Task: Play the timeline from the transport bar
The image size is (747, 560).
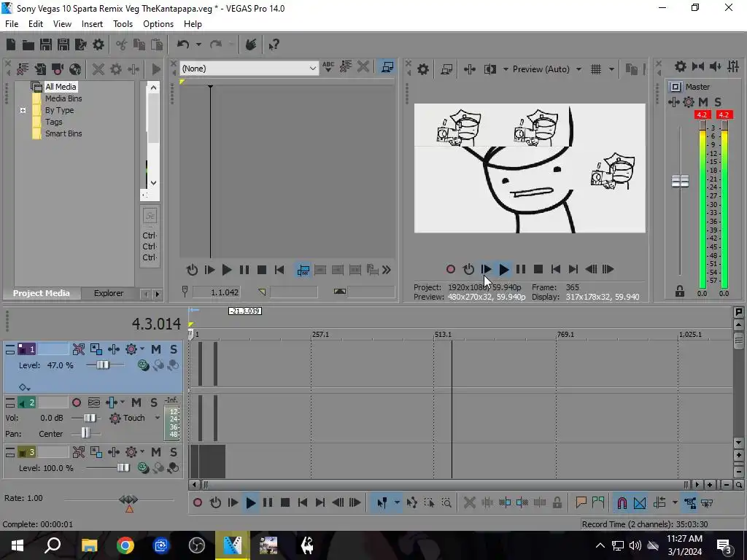Action: pyautogui.click(x=251, y=502)
